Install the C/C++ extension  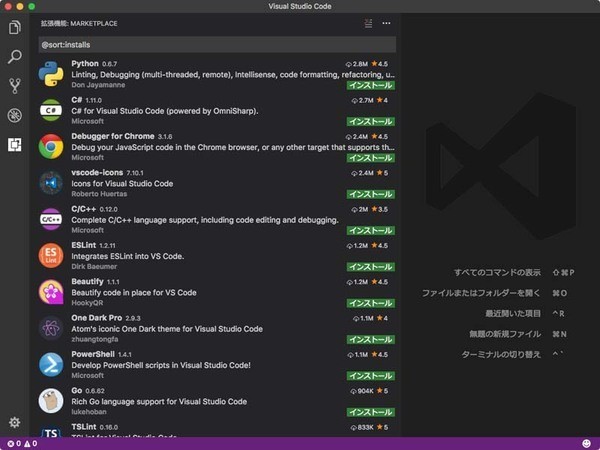click(371, 231)
